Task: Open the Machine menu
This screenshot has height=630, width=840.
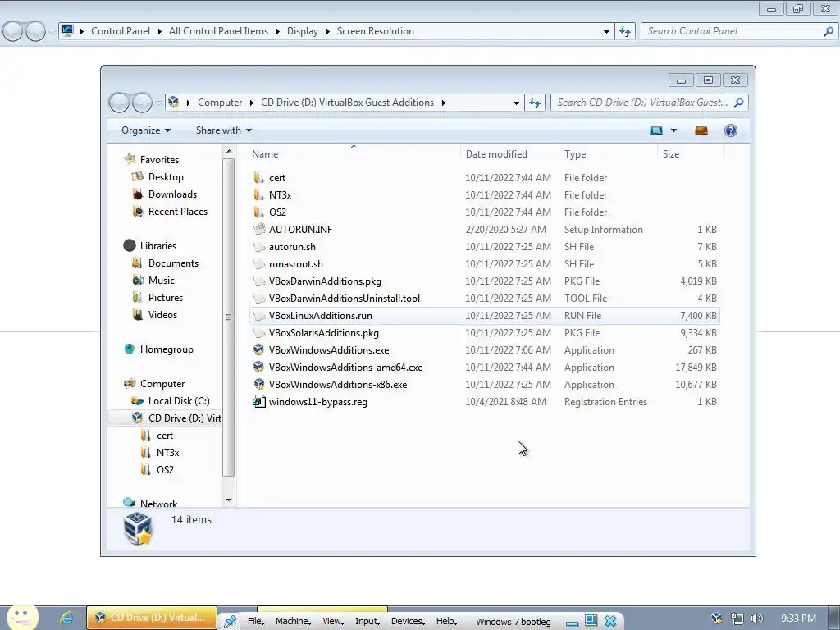Action: [293, 622]
